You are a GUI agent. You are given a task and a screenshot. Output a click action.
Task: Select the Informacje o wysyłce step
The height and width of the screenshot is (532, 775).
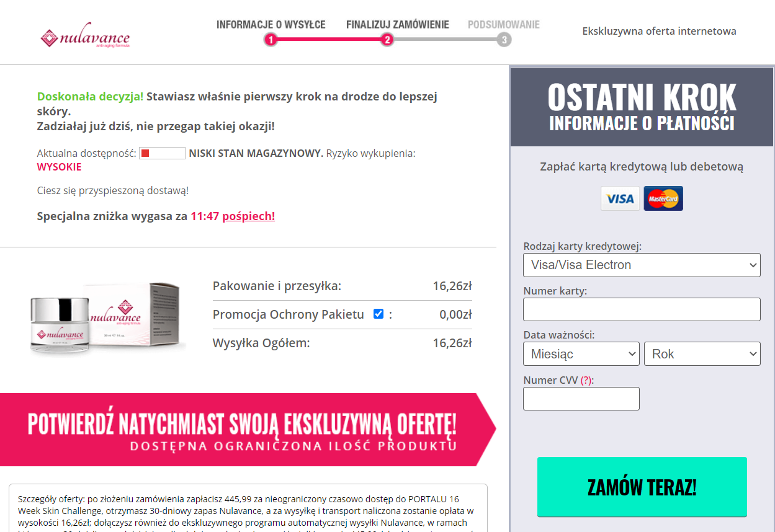click(271, 25)
